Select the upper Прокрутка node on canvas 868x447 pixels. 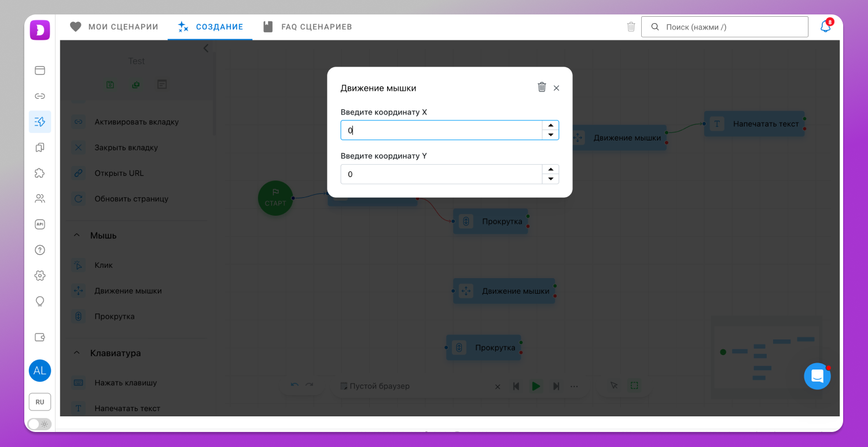point(490,221)
